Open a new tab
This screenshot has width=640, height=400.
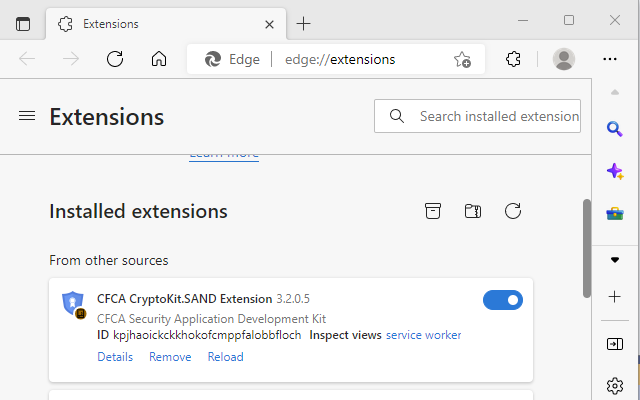click(x=304, y=23)
